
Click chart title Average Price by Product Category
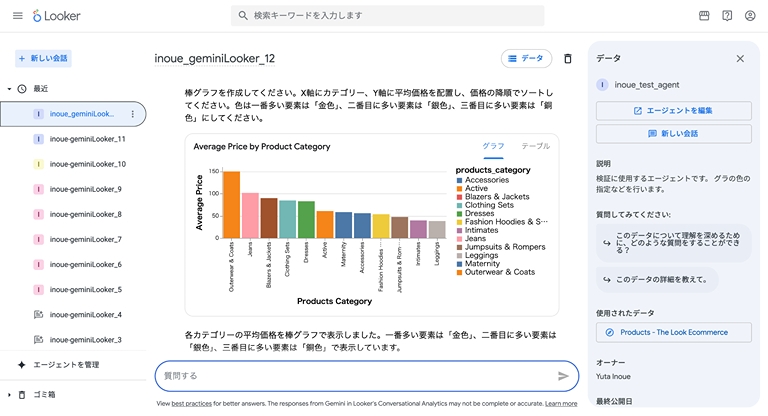(262, 147)
